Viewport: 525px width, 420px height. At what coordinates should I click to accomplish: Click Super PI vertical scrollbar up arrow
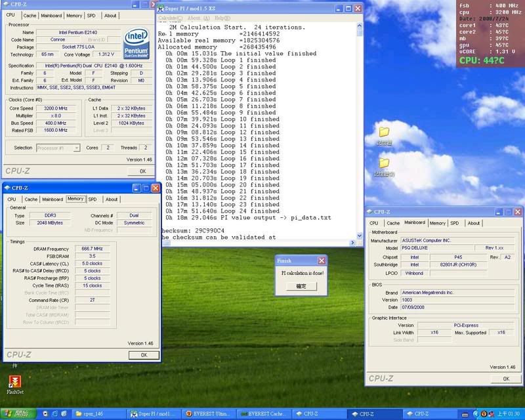tap(360, 26)
